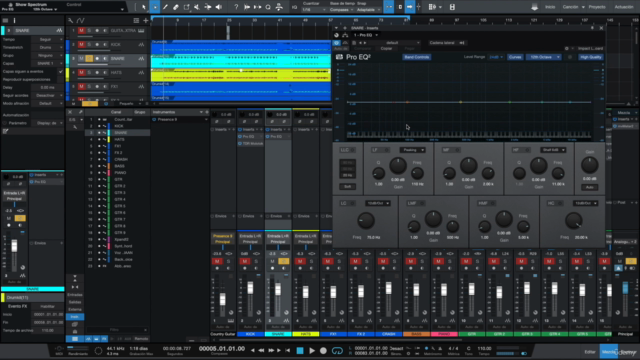Record-arm the SNARE track in arrangement
Viewport: 640px width, 360px height.
pos(97,58)
